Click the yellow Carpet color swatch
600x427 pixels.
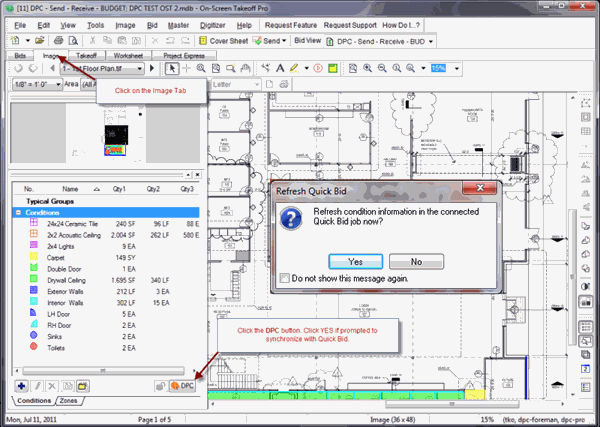(x=34, y=256)
